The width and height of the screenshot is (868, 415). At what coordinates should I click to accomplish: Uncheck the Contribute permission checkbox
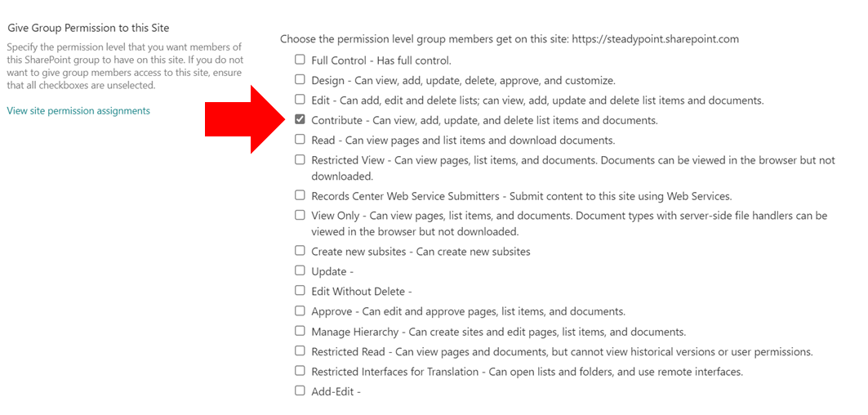(300, 119)
